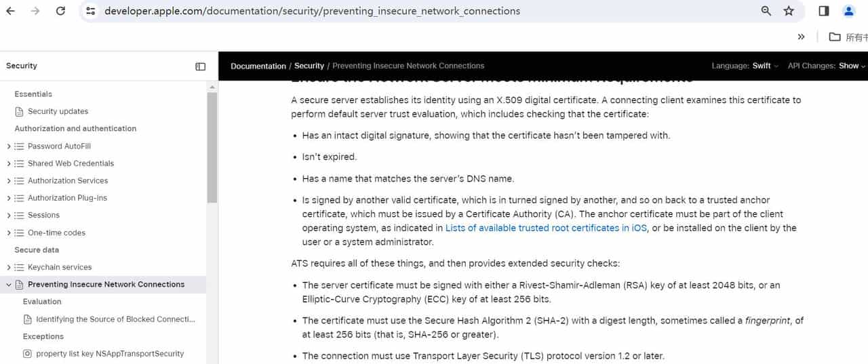Screen dimensions: 868x364
Task: Select Security updates in sidebar
Action: (x=58, y=111)
